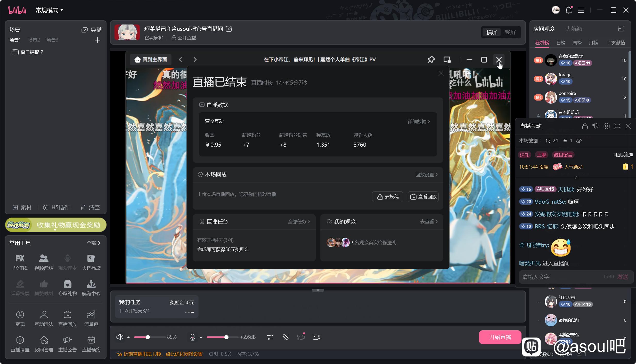Click the camera icon in bottom bar
This screenshot has height=364, width=636.
(x=316, y=337)
